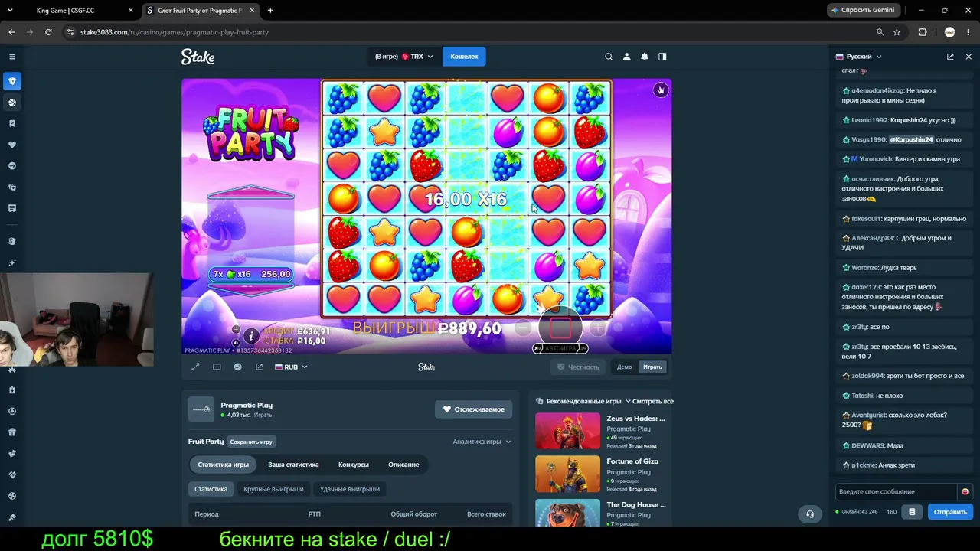This screenshot has height=551, width=980.
Task: Pop out the chat window
Action: (950, 57)
